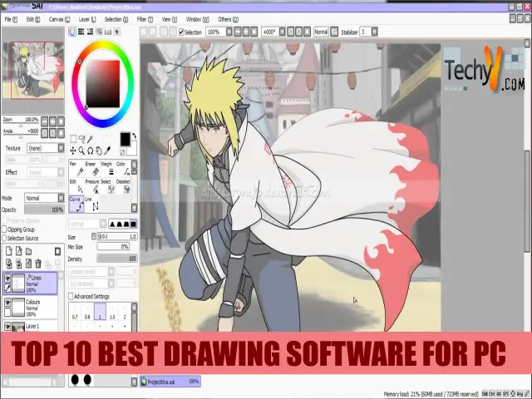532x399 pixels.
Task: Hide the Lines layer via eye icon
Action: pos(7,278)
